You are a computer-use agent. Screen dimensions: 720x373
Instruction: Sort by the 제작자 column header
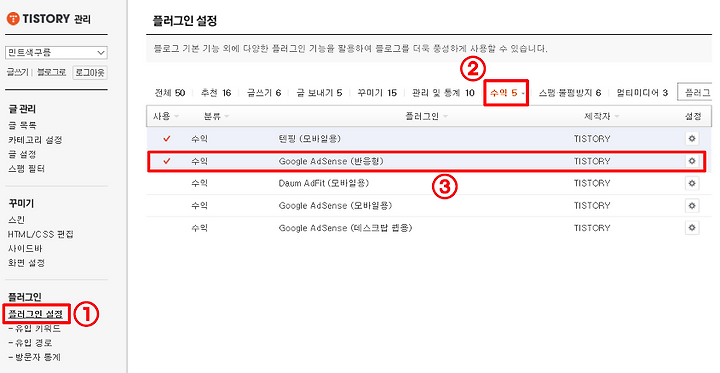[x=601, y=117]
